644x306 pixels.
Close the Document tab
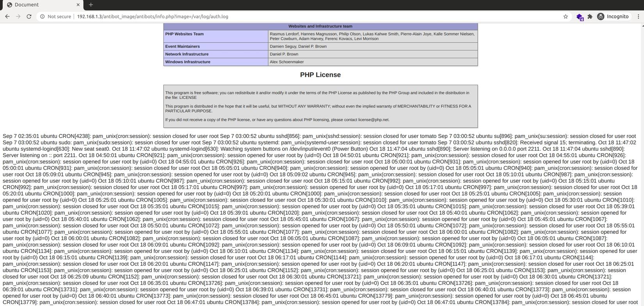click(78, 5)
